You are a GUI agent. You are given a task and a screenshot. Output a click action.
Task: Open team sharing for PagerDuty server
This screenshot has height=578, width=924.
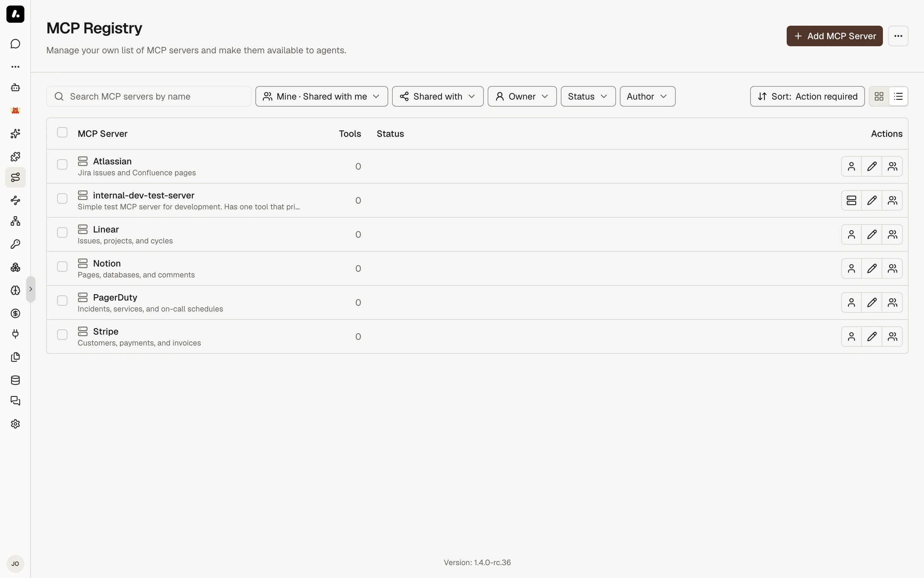892,302
